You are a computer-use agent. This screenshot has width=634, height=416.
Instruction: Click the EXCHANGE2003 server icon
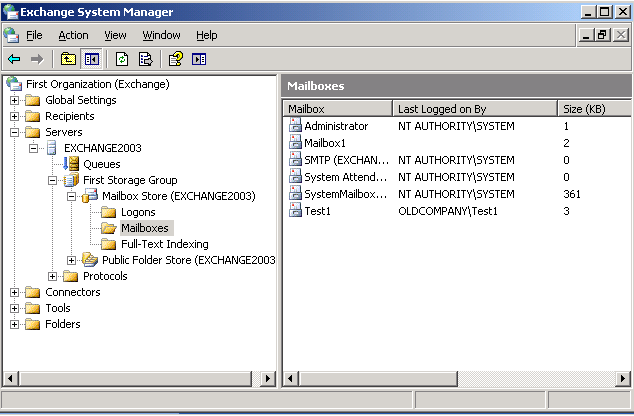click(52, 148)
